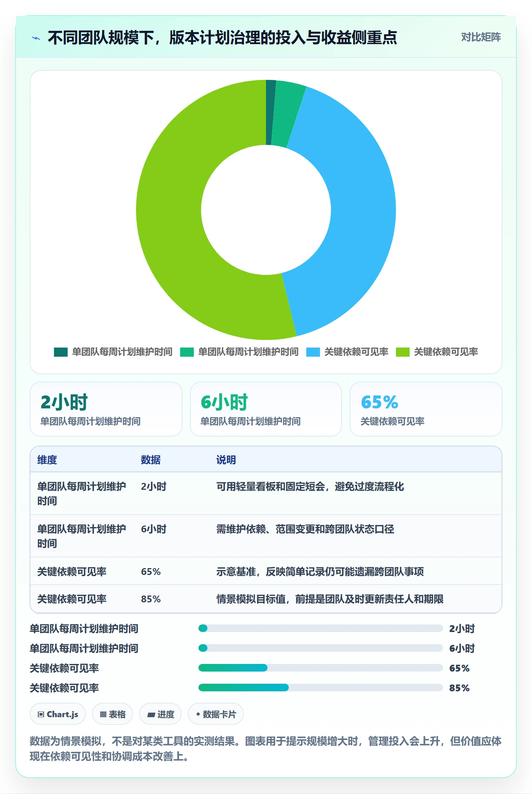Click the 65% table cell
This screenshot has height=794, width=532.
(x=151, y=572)
